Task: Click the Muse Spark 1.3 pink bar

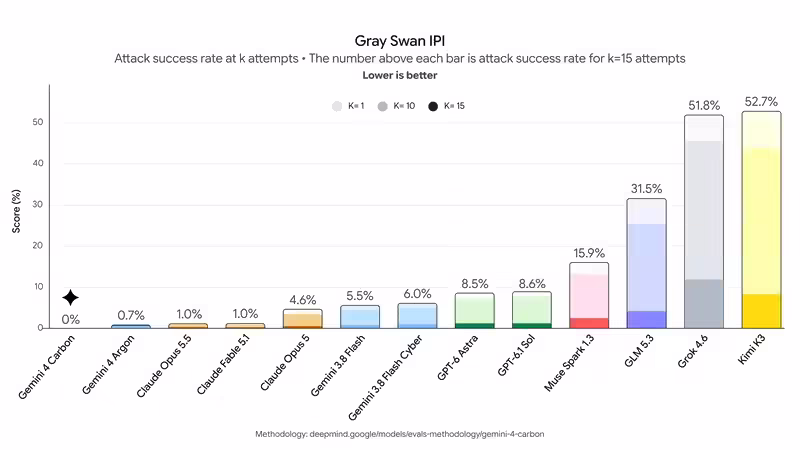Action: click(589, 295)
